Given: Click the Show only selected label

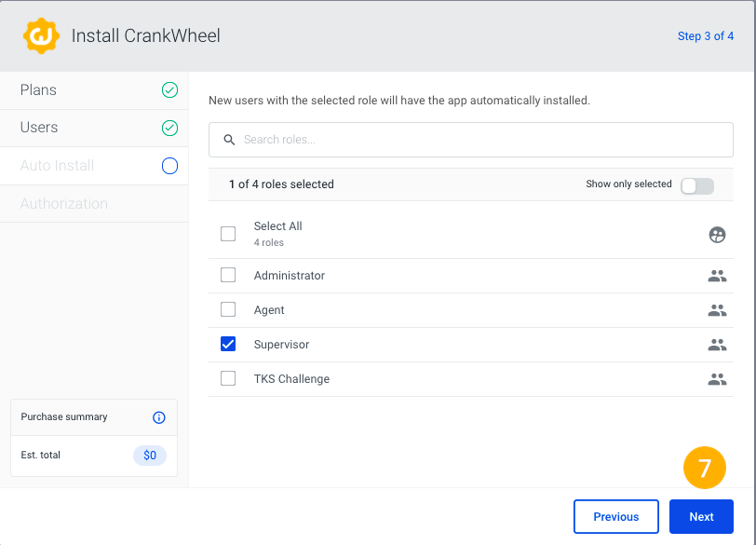Looking at the screenshot, I should tap(628, 184).
